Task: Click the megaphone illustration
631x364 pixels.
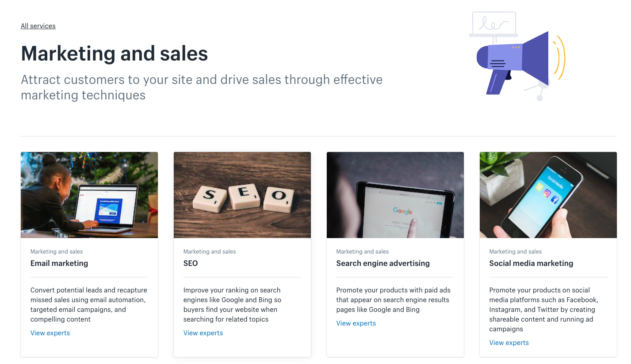Action: click(x=517, y=62)
